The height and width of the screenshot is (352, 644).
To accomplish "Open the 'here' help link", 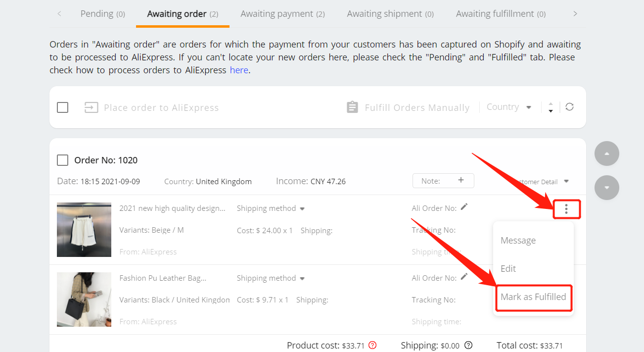I will click(x=239, y=70).
